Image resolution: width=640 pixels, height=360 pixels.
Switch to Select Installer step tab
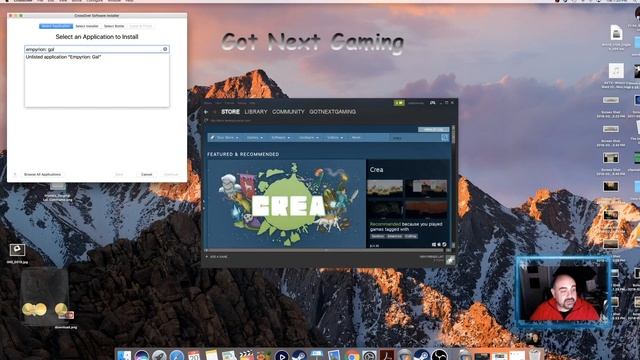point(87,26)
